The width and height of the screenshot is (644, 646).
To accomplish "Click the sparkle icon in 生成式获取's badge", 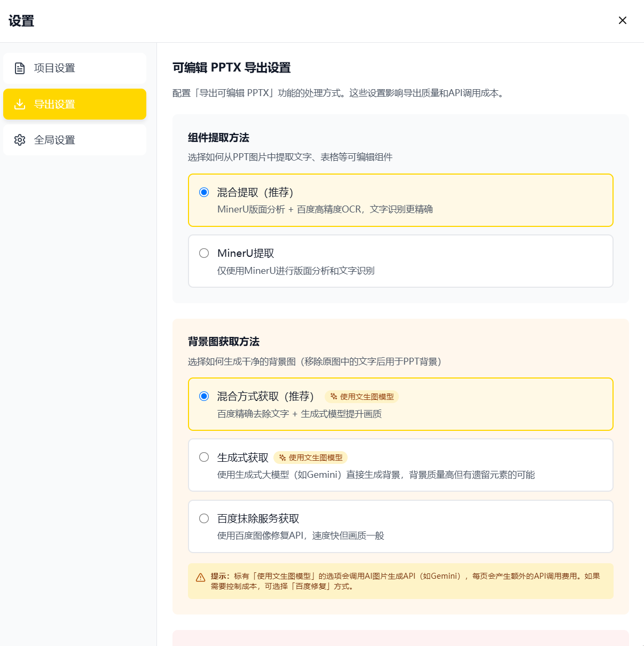I will coord(282,458).
